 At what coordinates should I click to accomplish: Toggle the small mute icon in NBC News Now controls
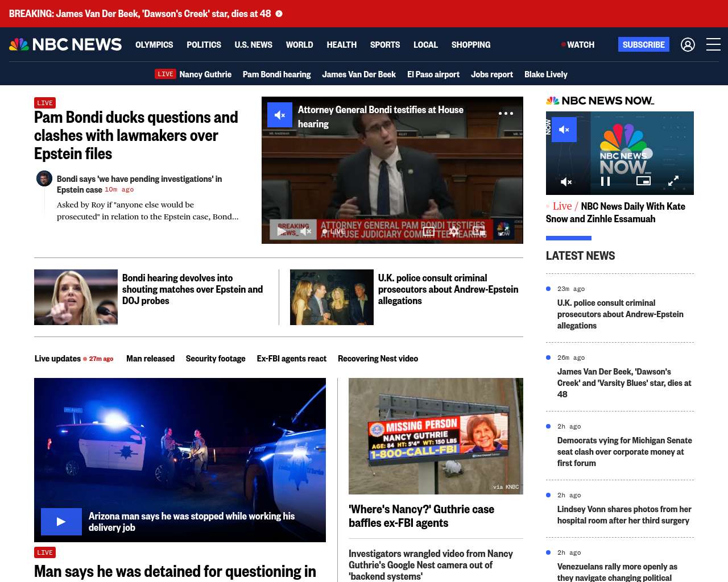pyautogui.click(x=566, y=182)
